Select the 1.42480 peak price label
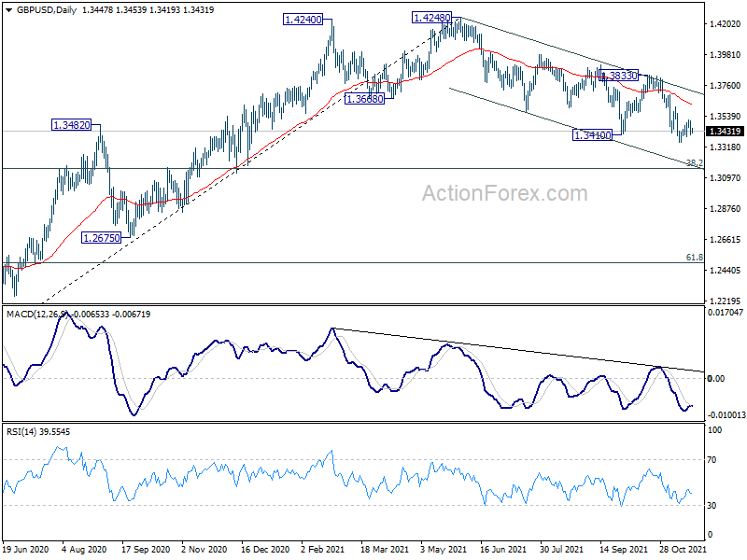 point(431,18)
